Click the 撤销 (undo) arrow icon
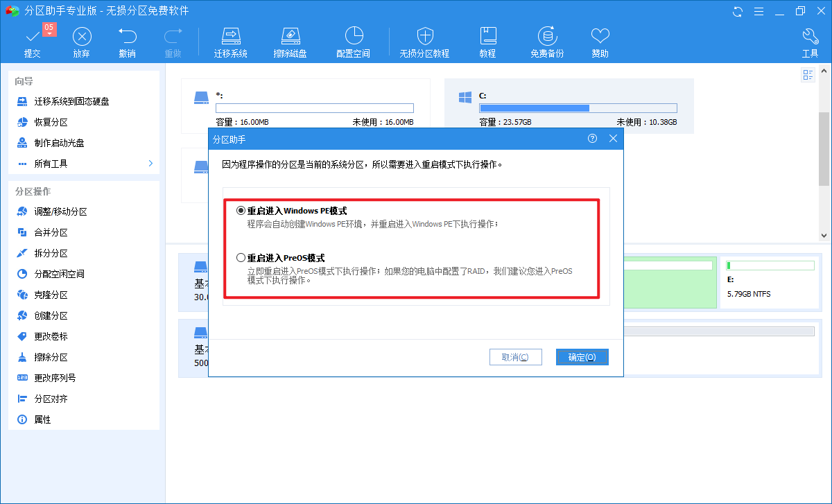 128,40
